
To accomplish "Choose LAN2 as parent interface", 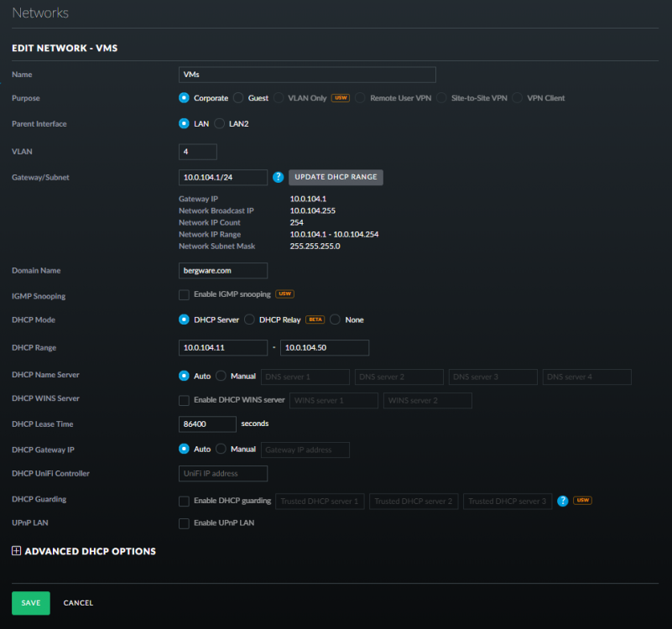I will pos(219,123).
